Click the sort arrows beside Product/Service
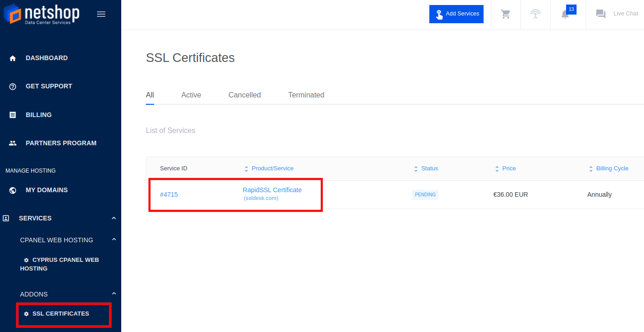This screenshot has width=644, height=332. [247, 169]
